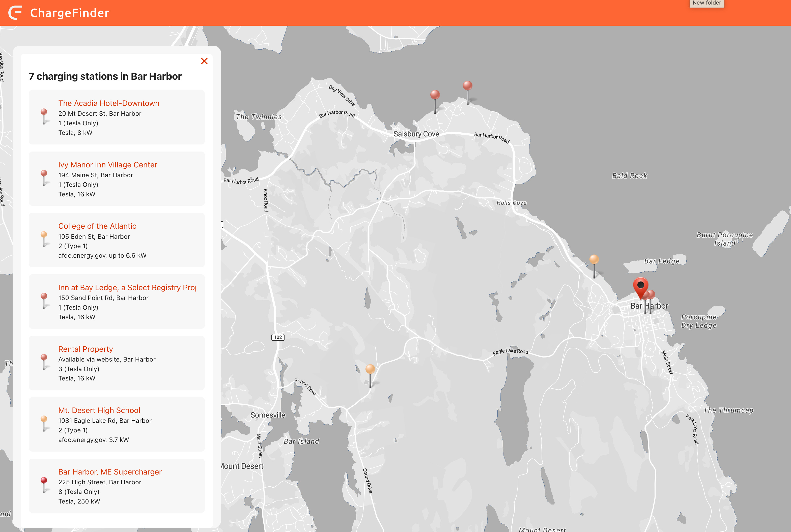This screenshot has width=791, height=532.
Task: Click the '7 charging stations in Bar Harbor' heading
Action: click(105, 76)
